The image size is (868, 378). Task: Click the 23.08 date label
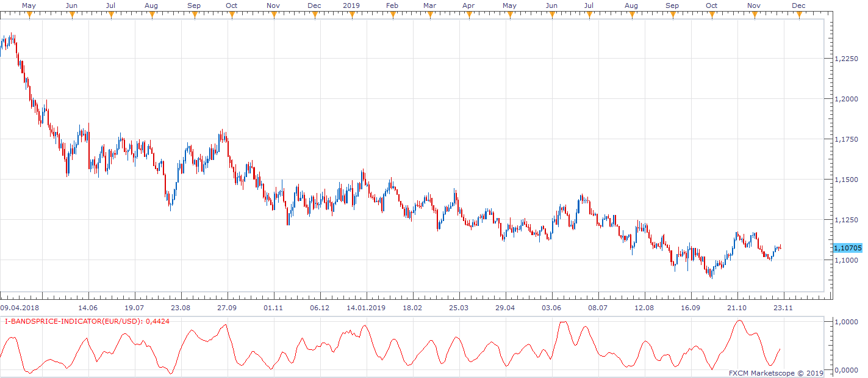tap(181, 308)
